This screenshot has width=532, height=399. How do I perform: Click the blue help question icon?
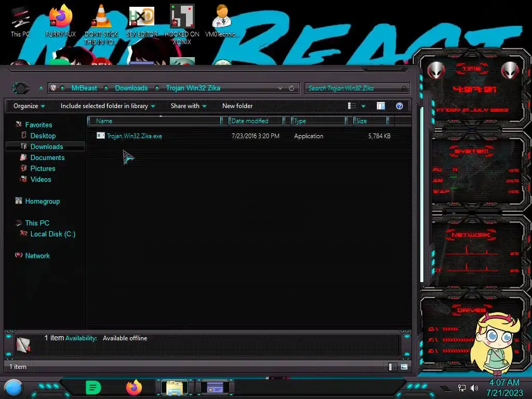click(400, 106)
